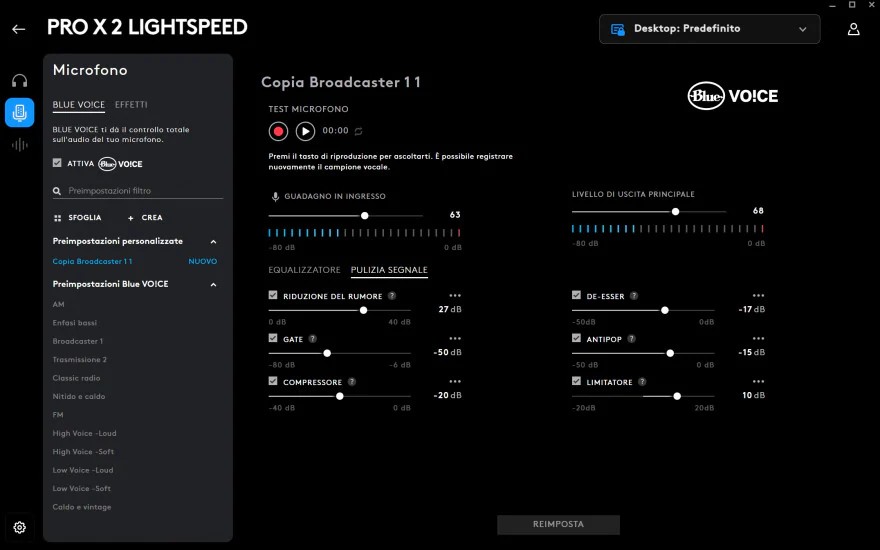
Task: Disable the Limitatore checkbox
Action: pyautogui.click(x=576, y=381)
